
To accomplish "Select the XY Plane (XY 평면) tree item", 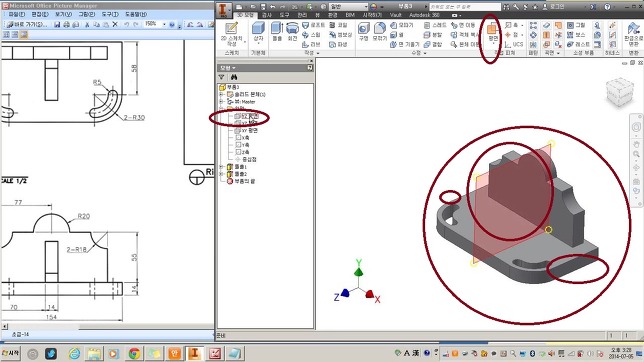I will pos(246,130).
